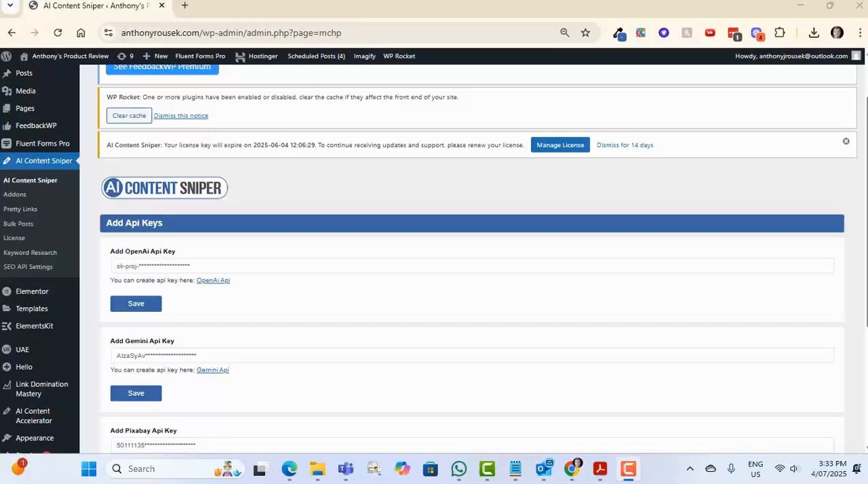The height and width of the screenshot is (484, 868).
Task: Open the License submenu item
Action: (x=14, y=238)
